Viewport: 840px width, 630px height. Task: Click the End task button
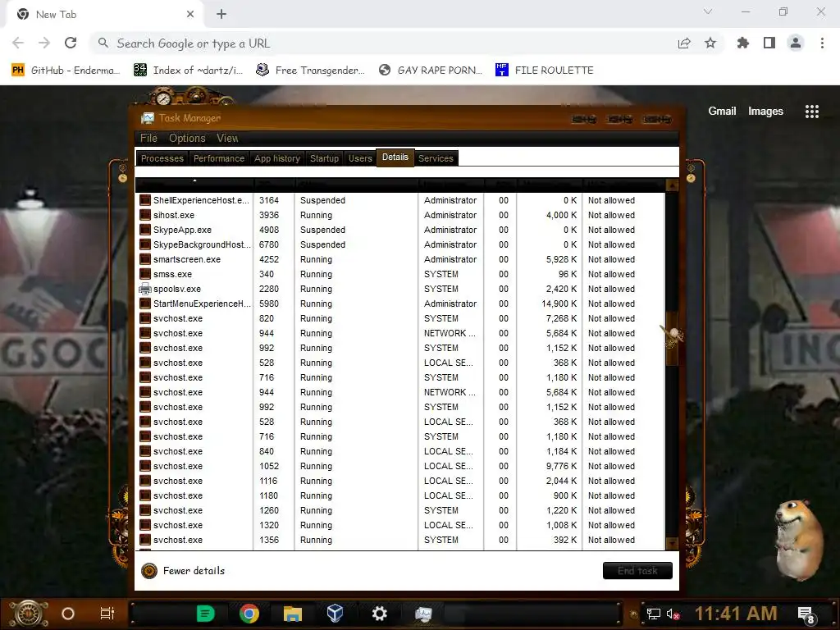tap(637, 571)
